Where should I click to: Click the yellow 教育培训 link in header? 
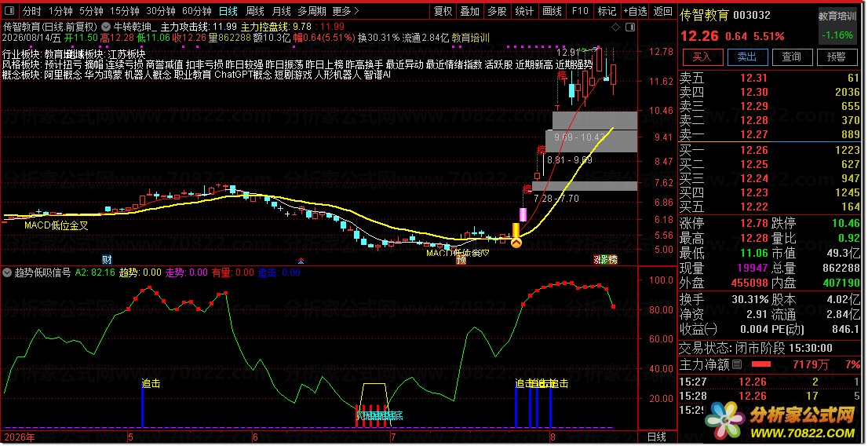coord(471,38)
